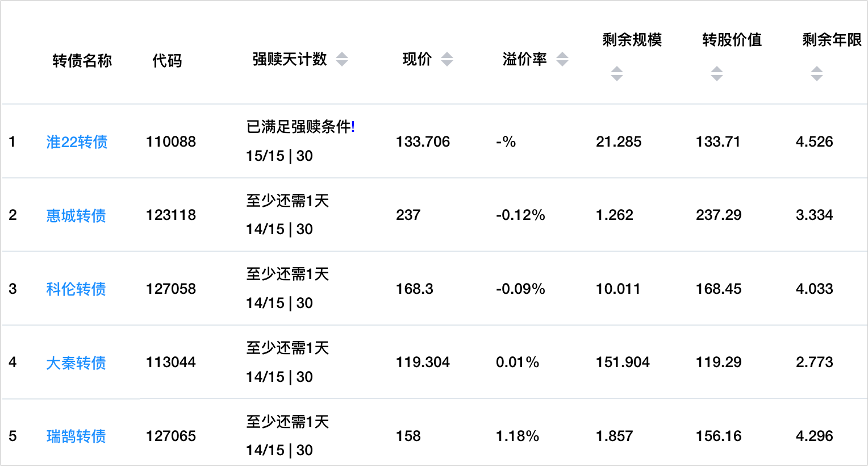This screenshot has height=466, width=868.
Task: Select bond code 110088 cell
Action: point(171,142)
